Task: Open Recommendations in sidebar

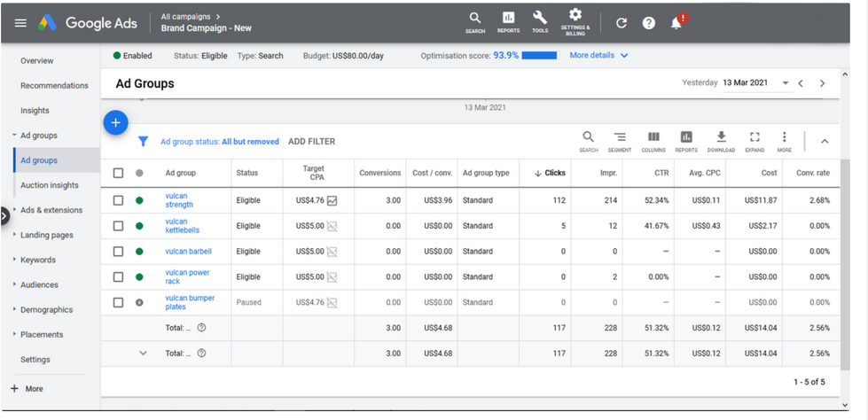Action: [54, 86]
